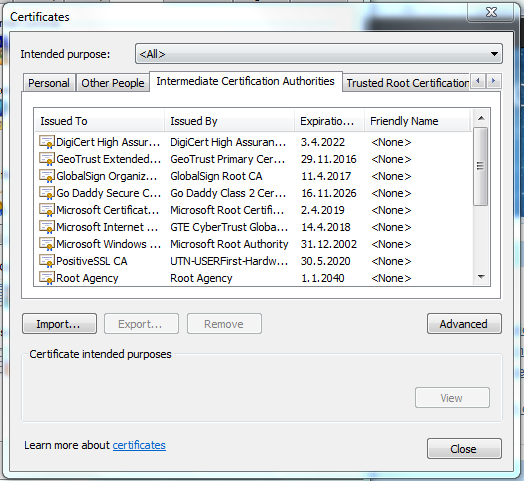This screenshot has height=481, width=524.
Task: Select 'GeoTrust Extended...' certificate
Action: pos(109,159)
